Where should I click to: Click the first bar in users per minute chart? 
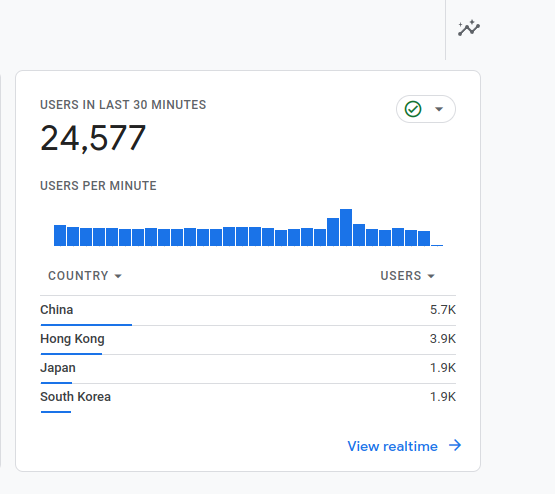click(x=60, y=235)
